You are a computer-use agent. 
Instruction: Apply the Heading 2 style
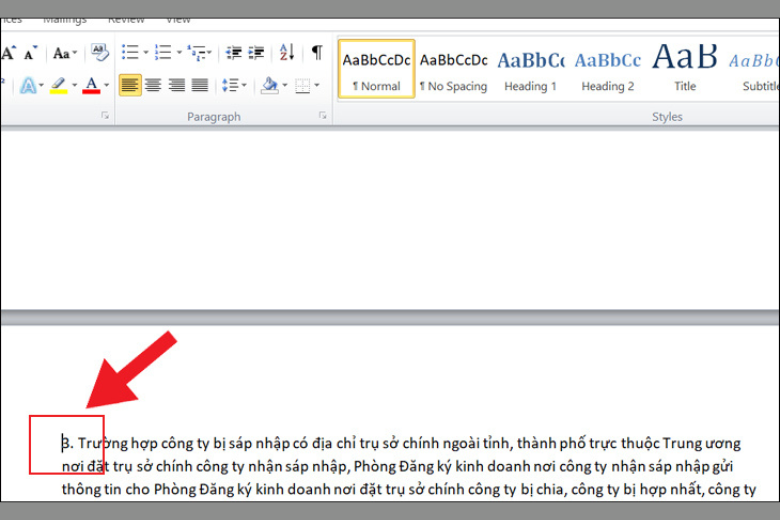tap(608, 69)
